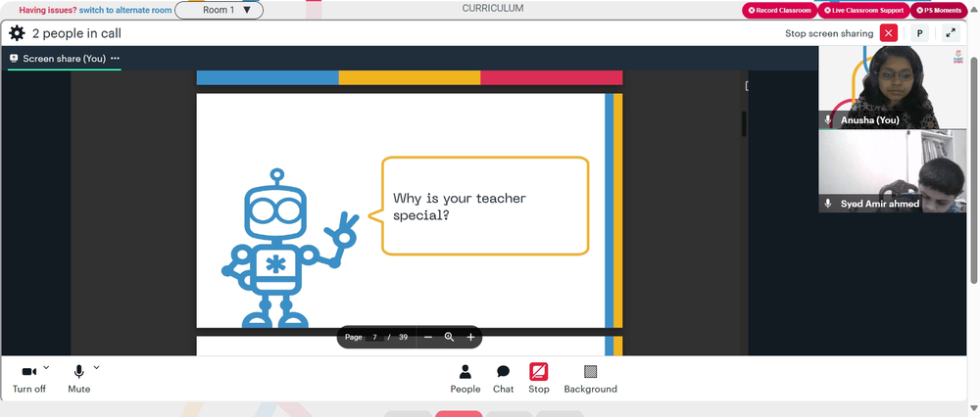
Task: Open the People panel
Action: (x=465, y=379)
